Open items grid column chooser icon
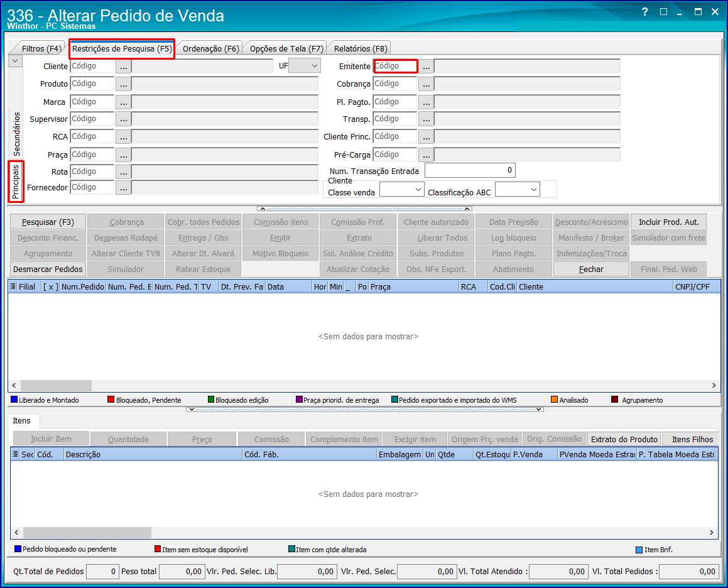The width and height of the screenshot is (728, 588). pyautogui.click(x=15, y=454)
